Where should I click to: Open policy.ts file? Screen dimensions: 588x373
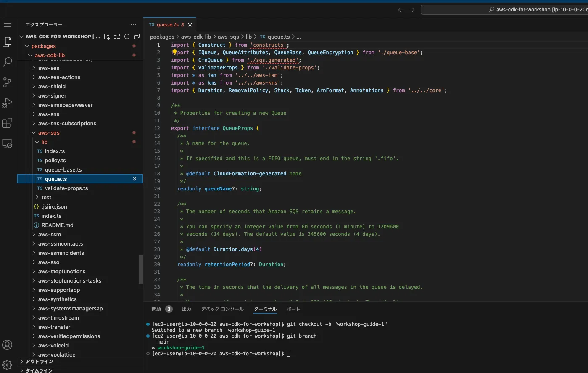(55, 160)
